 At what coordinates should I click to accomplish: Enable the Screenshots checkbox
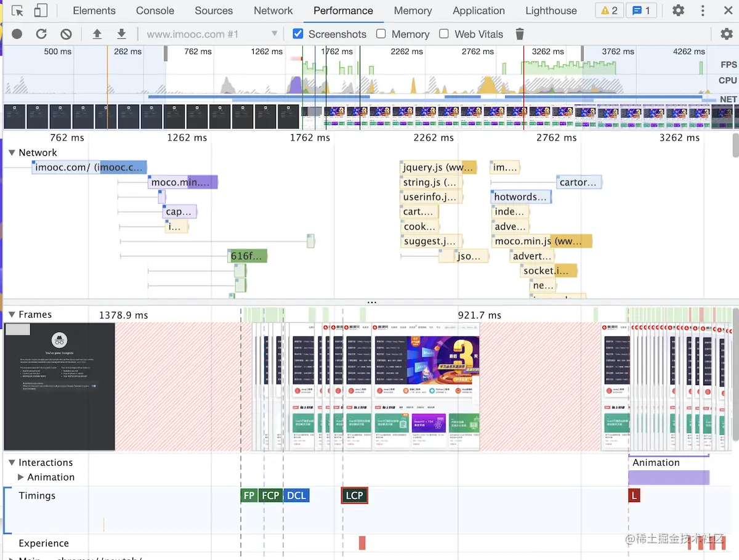(298, 34)
